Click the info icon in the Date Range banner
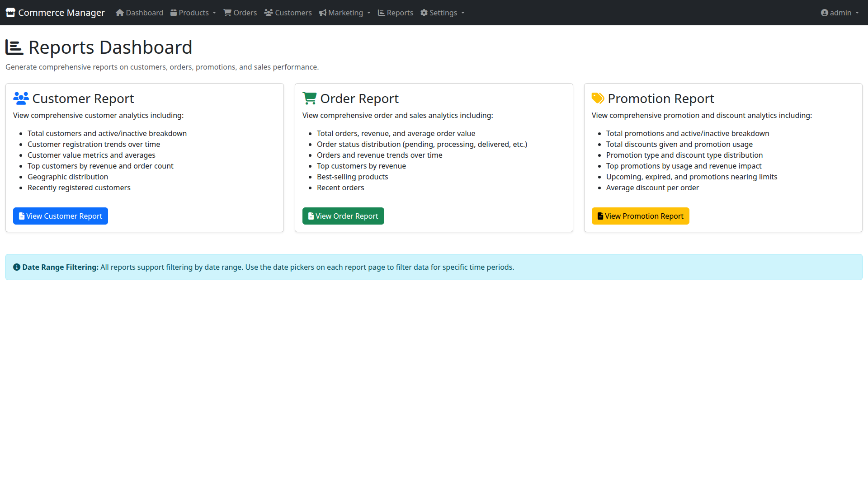The image size is (868, 488). [17, 267]
